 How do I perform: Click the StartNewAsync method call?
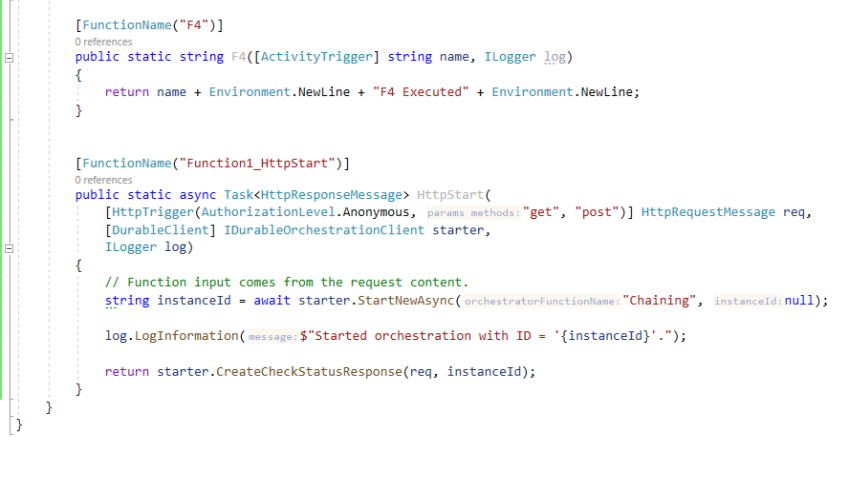point(405,300)
